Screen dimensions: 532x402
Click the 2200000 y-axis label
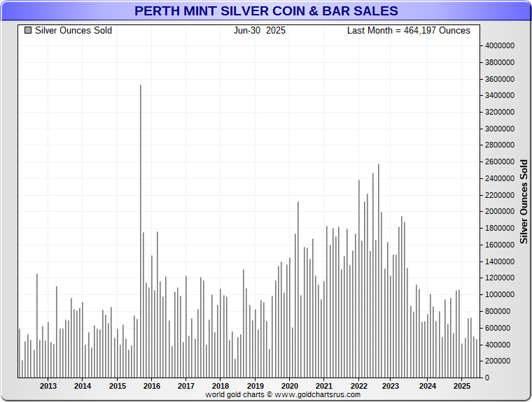(x=500, y=195)
